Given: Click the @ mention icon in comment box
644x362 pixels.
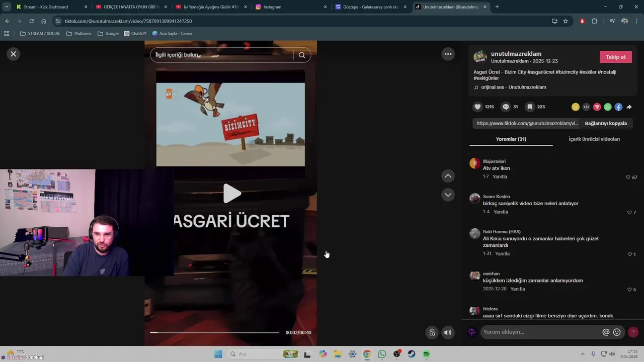Looking at the screenshot, I should [x=606, y=332].
